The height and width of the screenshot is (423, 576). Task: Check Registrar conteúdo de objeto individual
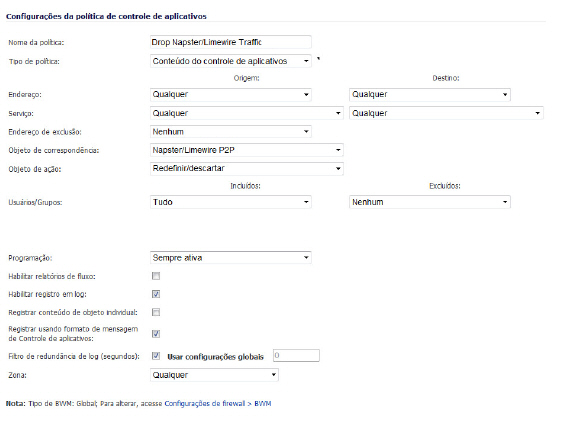[x=156, y=312]
